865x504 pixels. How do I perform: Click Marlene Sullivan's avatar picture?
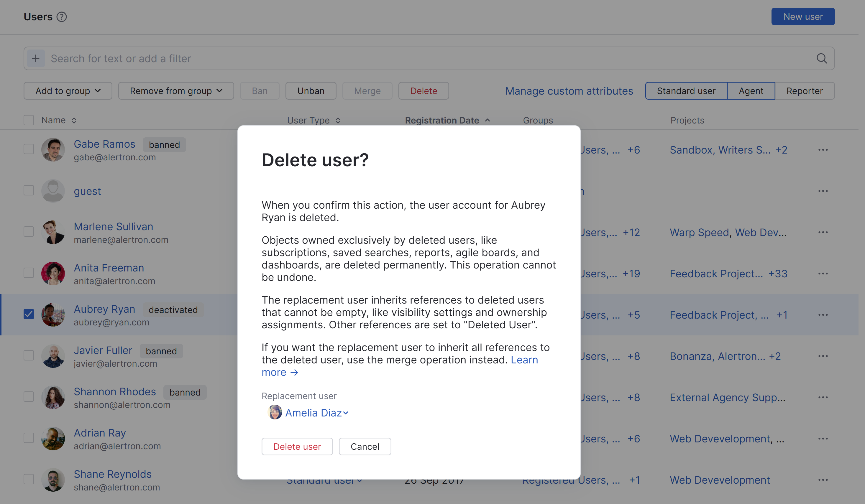(53, 233)
